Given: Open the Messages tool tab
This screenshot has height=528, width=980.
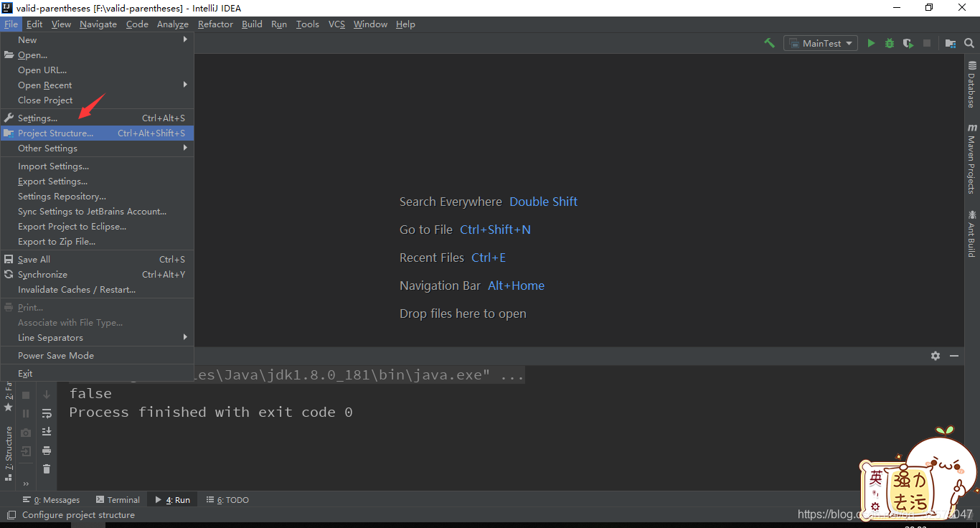Looking at the screenshot, I should point(52,500).
